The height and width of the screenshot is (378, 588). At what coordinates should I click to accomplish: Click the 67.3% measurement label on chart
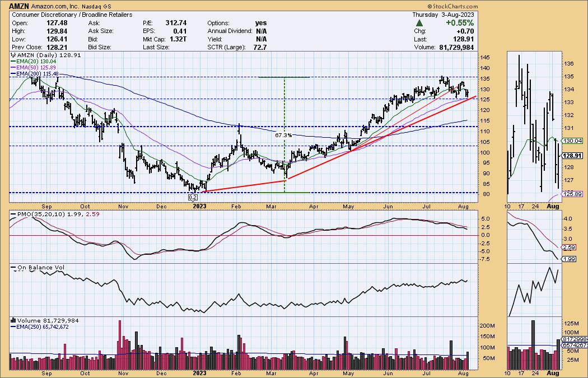283,135
